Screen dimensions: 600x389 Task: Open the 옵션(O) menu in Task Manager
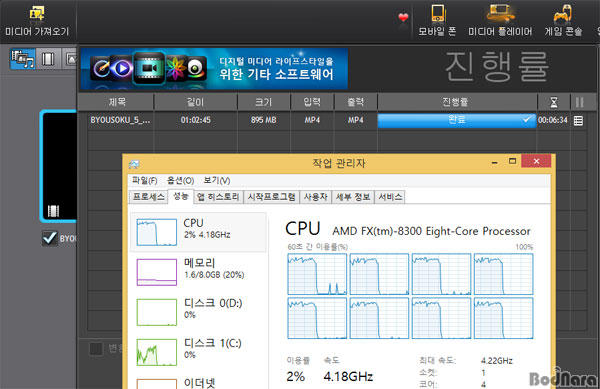click(x=180, y=181)
